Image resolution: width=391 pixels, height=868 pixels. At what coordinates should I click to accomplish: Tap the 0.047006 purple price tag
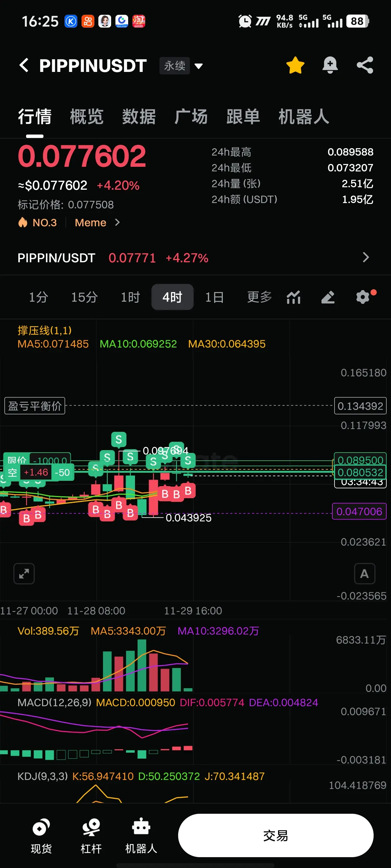tap(359, 511)
